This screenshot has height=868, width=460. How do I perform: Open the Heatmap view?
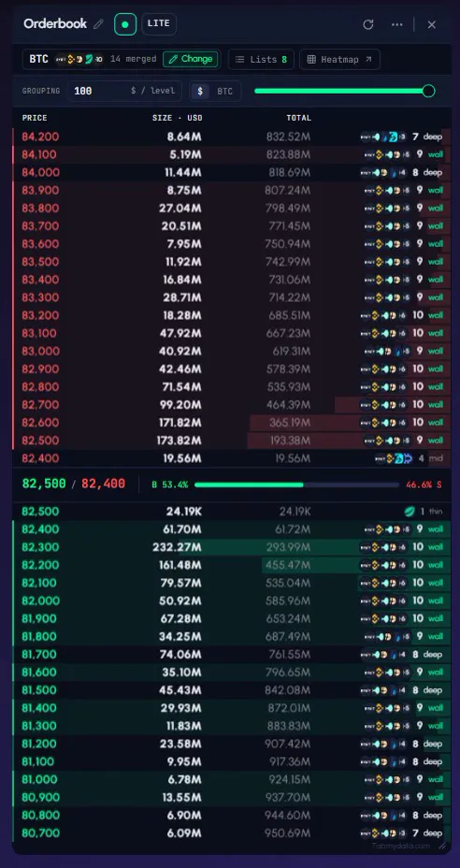(339, 59)
